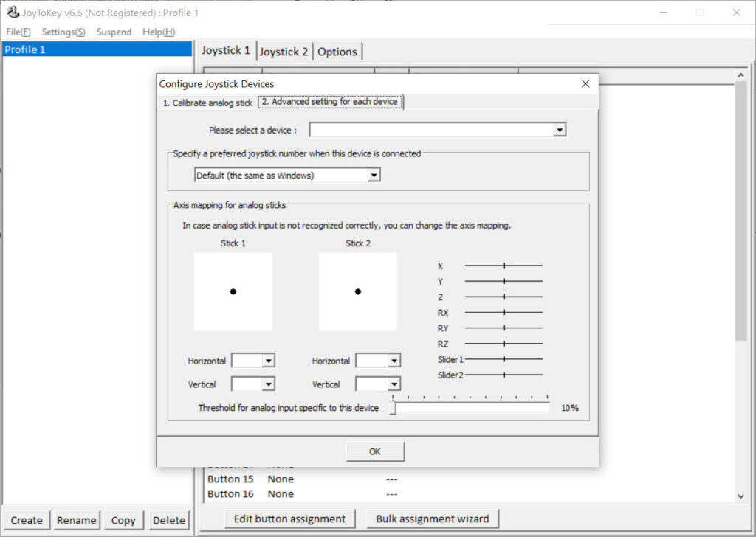The height and width of the screenshot is (537, 756).
Task: Click the Delete profile button
Action: click(169, 520)
